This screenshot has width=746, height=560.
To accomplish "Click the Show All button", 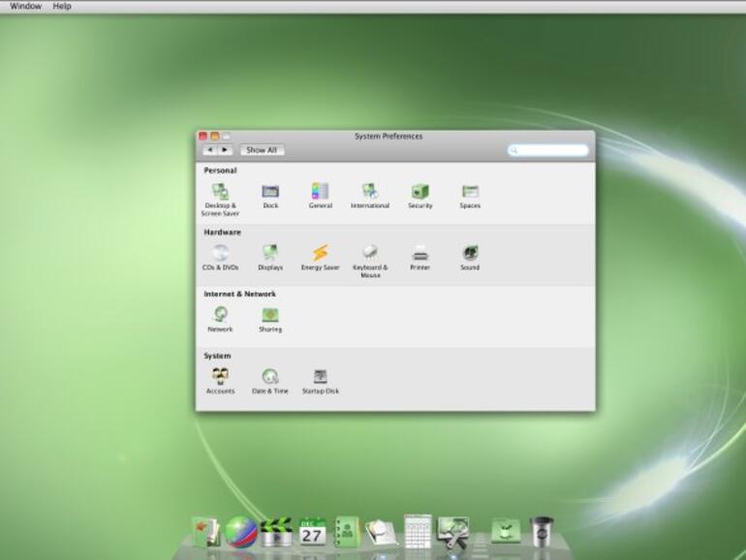I will pyautogui.click(x=262, y=150).
